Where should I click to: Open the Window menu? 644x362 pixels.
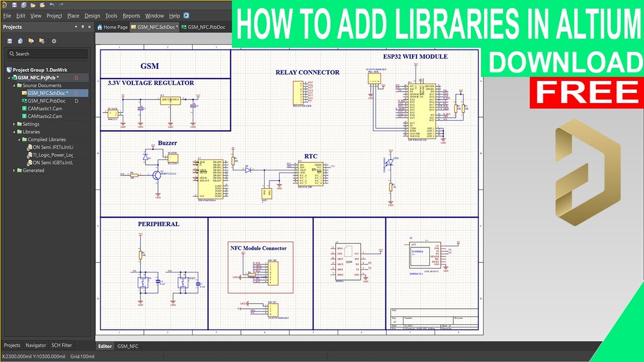click(x=154, y=16)
